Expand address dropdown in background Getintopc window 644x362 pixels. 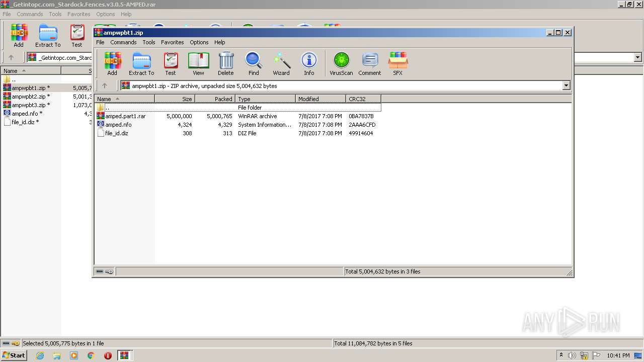coord(638,57)
